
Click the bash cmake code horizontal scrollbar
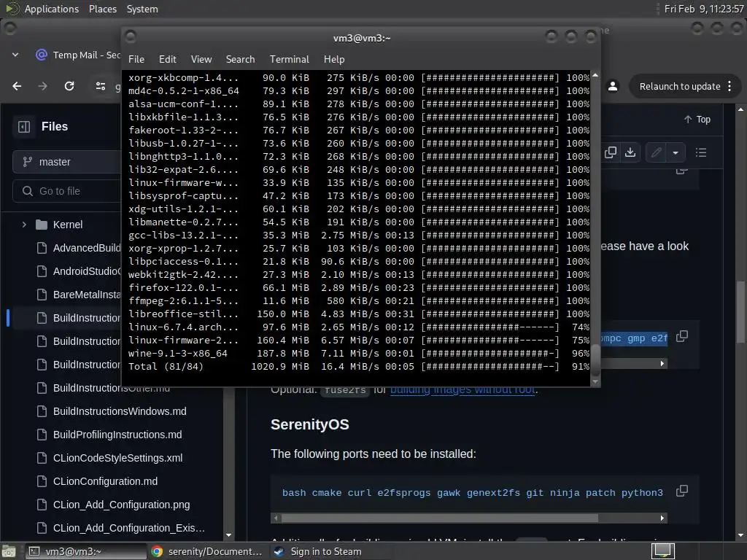coord(439,518)
